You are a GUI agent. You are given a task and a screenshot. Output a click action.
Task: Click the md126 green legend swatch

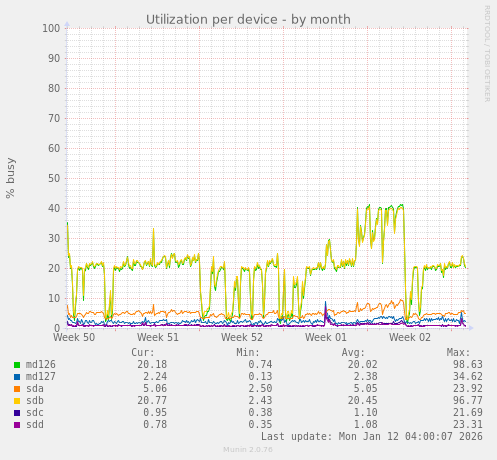pos(17,365)
